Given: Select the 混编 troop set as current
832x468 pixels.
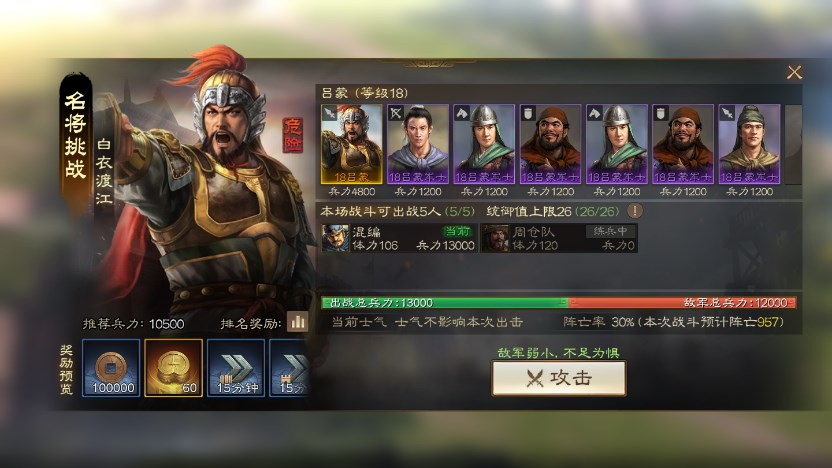Looking at the screenshot, I should click(x=398, y=238).
